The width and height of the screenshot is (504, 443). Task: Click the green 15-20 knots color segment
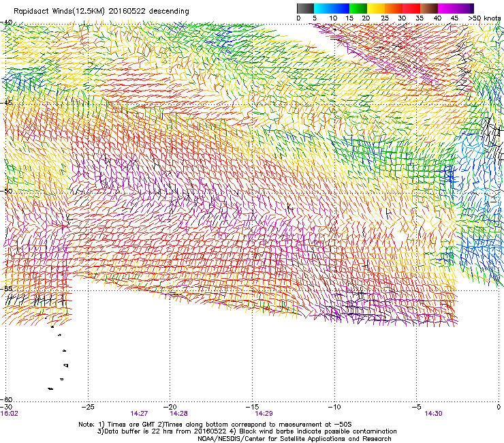pos(358,8)
